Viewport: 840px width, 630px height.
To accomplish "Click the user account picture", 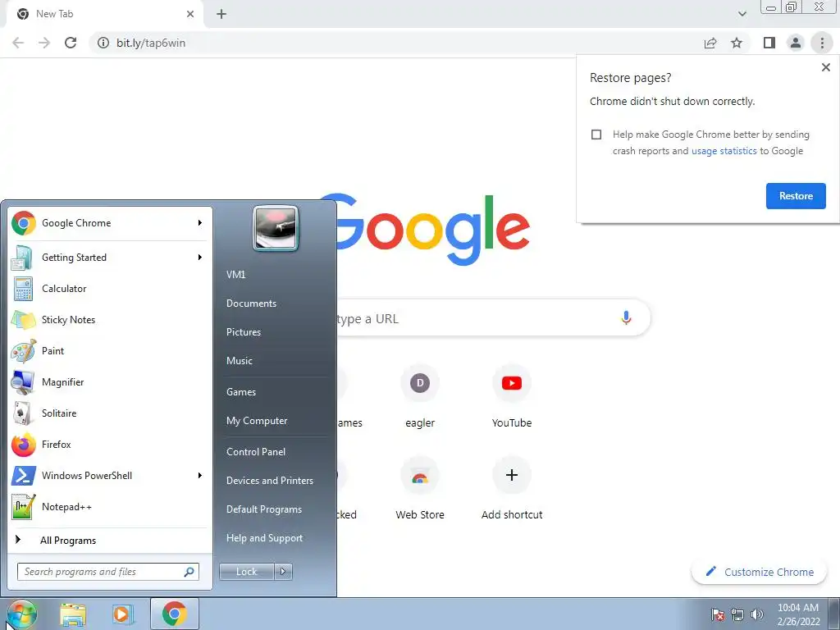I will pos(276,228).
